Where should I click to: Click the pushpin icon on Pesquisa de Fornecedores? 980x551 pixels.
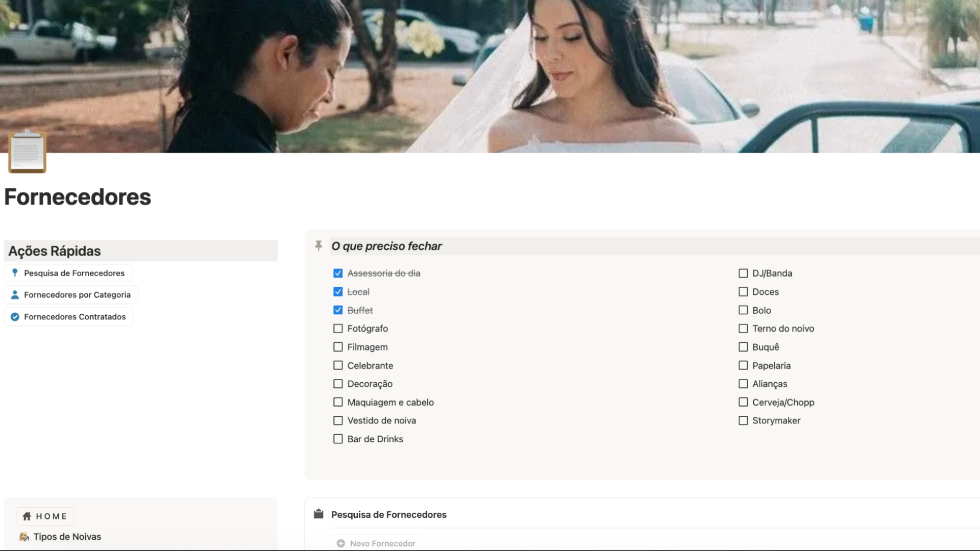tap(15, 273)
